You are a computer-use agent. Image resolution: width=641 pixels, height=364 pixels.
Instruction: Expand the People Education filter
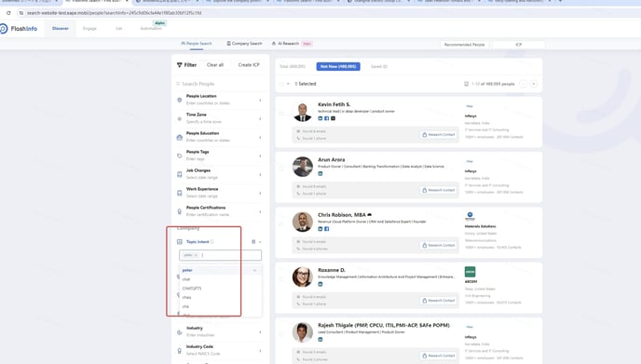(x=260, y=137)
